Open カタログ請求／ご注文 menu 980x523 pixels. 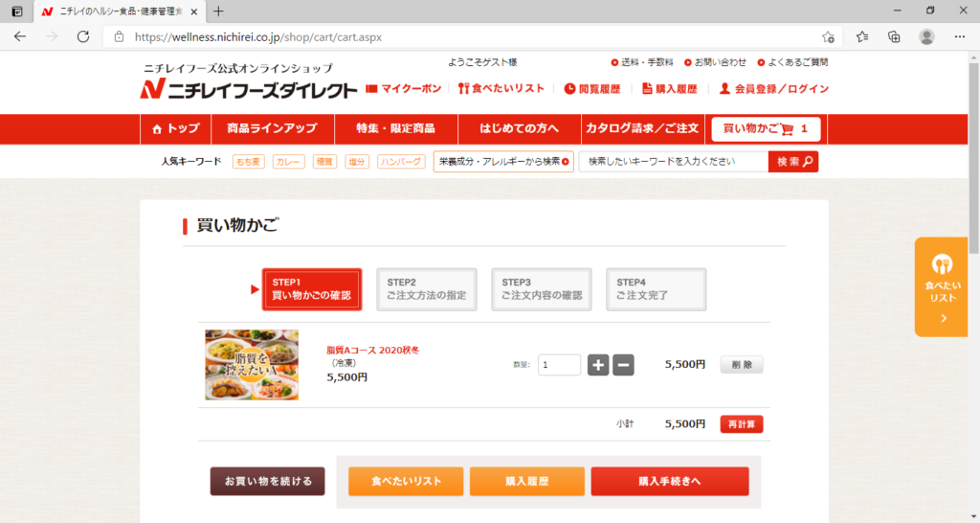tap(642, 129)
